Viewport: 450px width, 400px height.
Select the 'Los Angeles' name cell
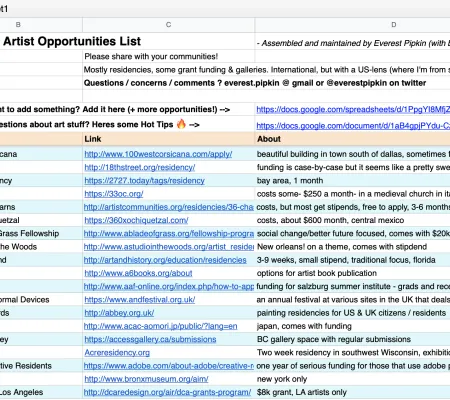[41, 392]
